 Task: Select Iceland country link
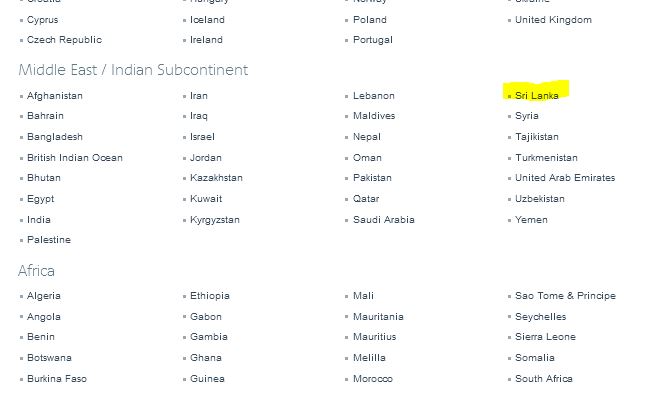click(x=207, y=20)
